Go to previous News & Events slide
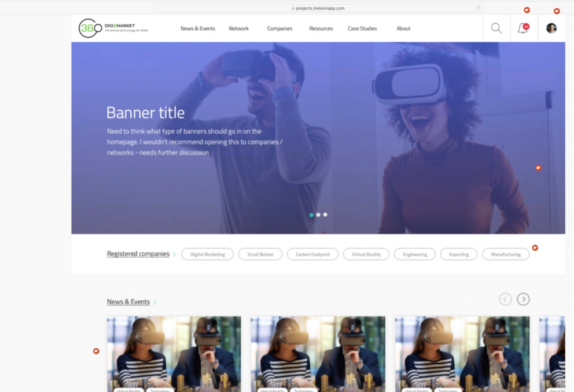This screenshot has width=574, height=392. point(505,299)
